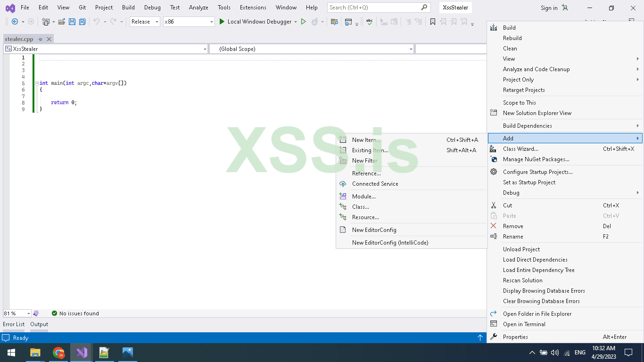Toggle a bookmark with the bookmark icon
This screenshot has height=362, width=644.
pos(433,22)
